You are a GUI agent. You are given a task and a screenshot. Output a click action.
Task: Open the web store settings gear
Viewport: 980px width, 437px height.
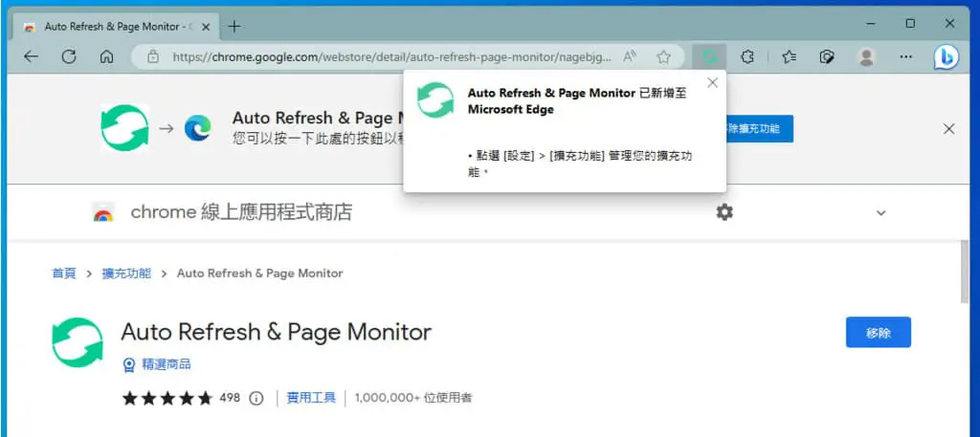coord(724,212)
